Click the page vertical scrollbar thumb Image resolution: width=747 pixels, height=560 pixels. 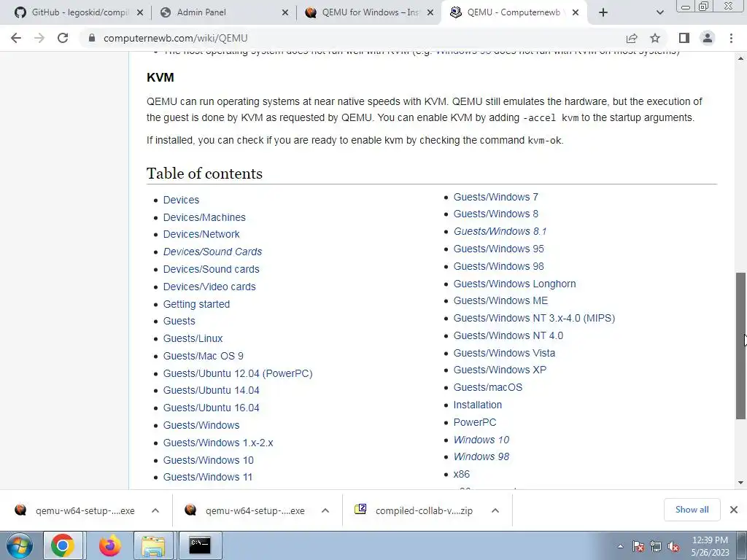point(741,346)
